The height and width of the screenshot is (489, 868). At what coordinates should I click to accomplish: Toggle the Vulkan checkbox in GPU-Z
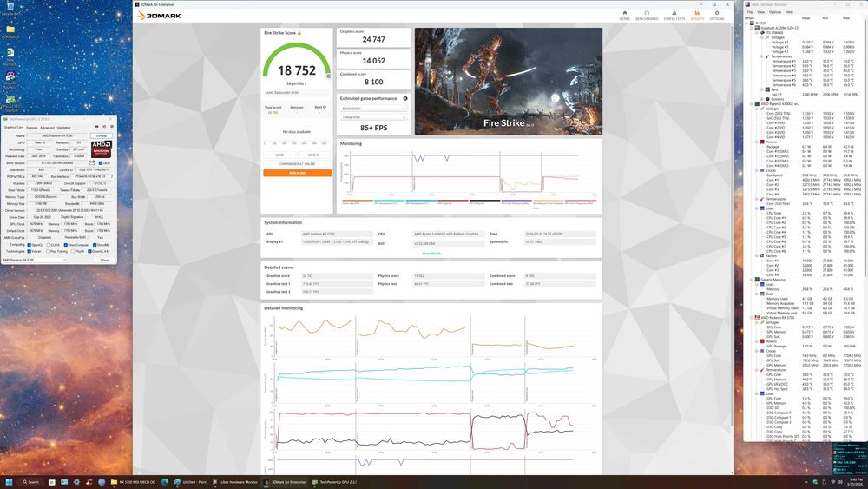tap(30, 251)
